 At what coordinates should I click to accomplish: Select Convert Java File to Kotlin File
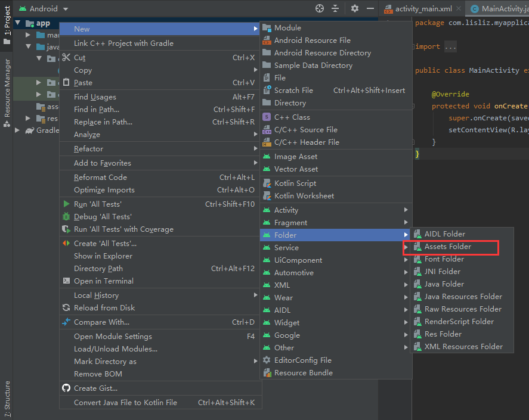tap(160, 402)
